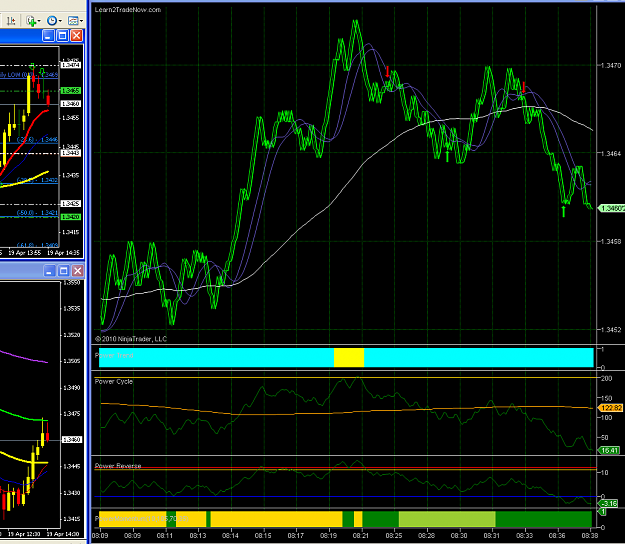
Task: Click the Periodicity clock icon
Action: pyautogui.click(x=52, y=21)
